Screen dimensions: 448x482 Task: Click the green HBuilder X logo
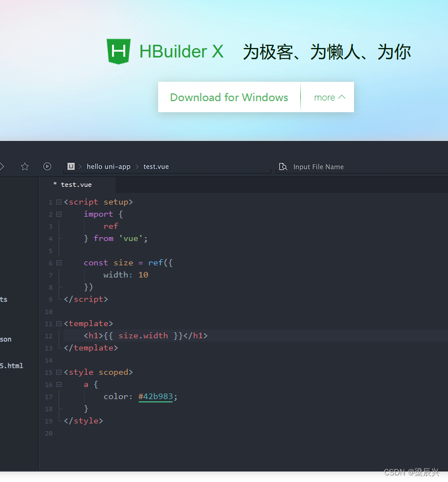[119, 51]
